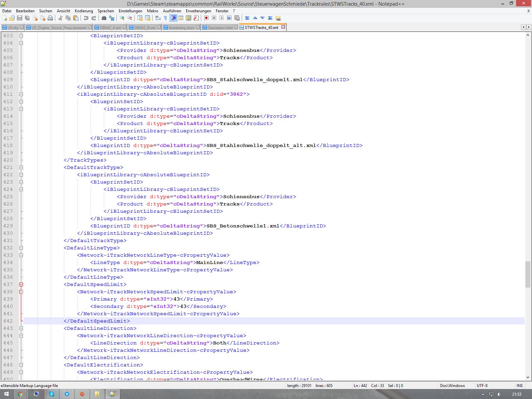The image size is (532, 399).
Task: Click the Undo arrow icon
Action: (86, 18)
